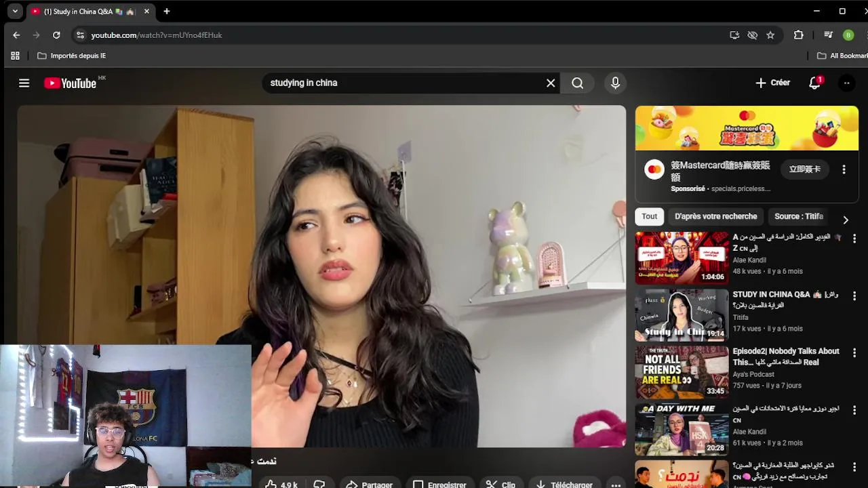Click the Mastercard banner ad image
Image resolution: width=868 pixels, height=488 pixels.
747,128
